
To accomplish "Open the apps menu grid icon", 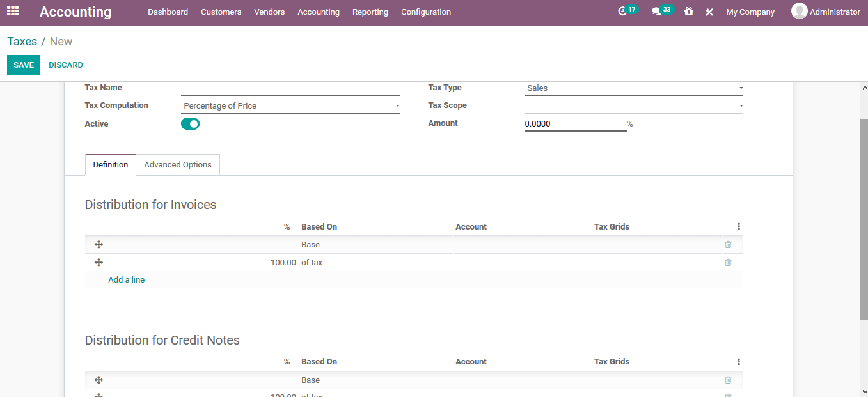I will click(x=12, y=12).
